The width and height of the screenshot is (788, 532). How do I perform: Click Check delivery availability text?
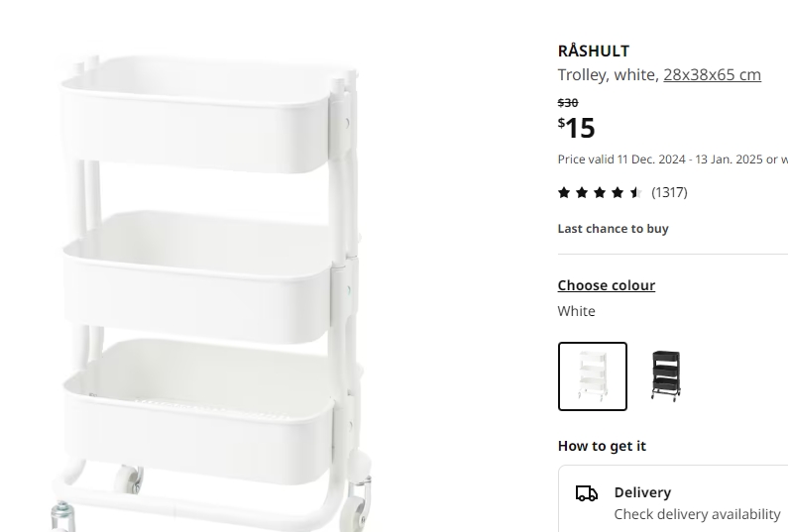click(x=697, y=514)
